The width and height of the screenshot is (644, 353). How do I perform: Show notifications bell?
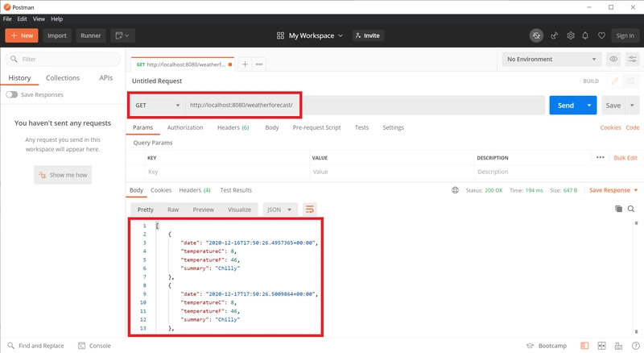point(585,35)
